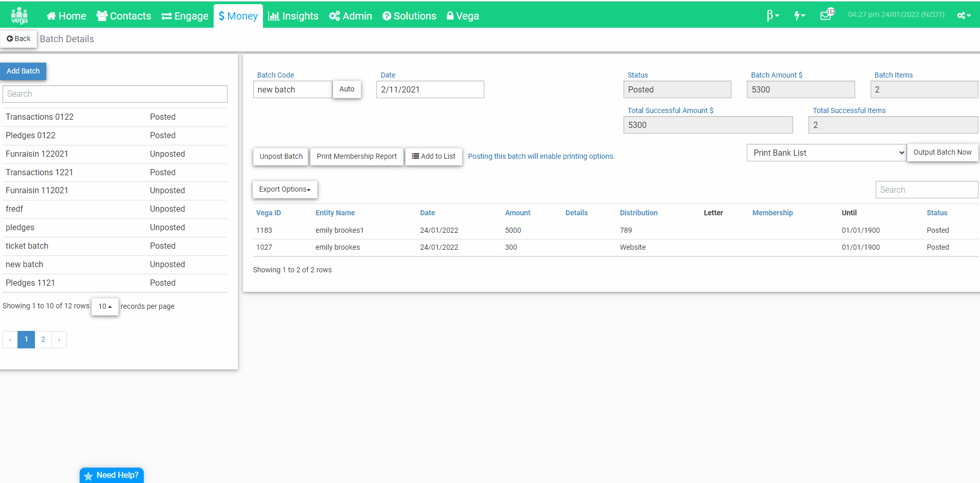The image size is (980, 483).
Task: Click the Add Batch button
Action: pyautogui.click(x=23, y=71)
